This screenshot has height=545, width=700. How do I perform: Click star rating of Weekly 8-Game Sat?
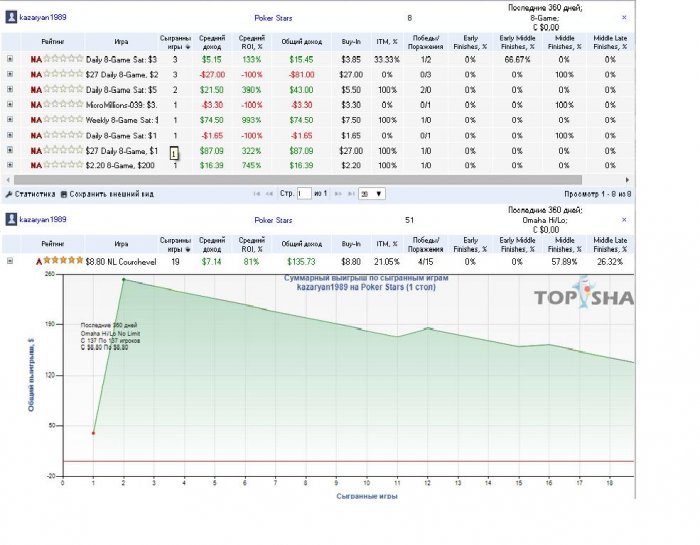tap(63, 119)
